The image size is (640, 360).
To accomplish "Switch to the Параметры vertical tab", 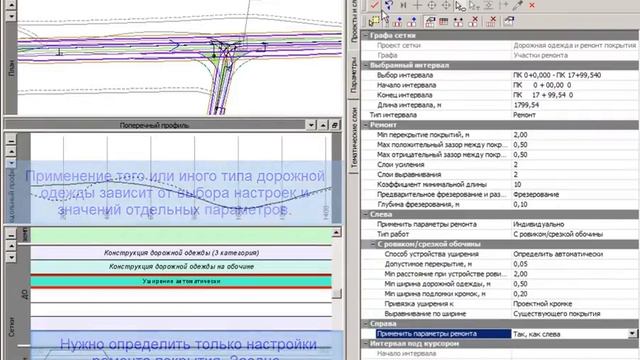I will tap(353, 75).
